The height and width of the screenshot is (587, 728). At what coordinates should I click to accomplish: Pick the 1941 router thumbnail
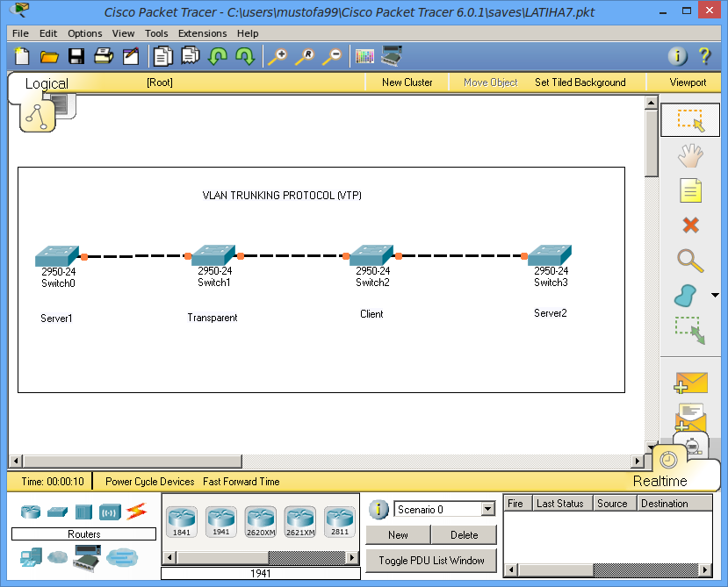tap(221, 522)
